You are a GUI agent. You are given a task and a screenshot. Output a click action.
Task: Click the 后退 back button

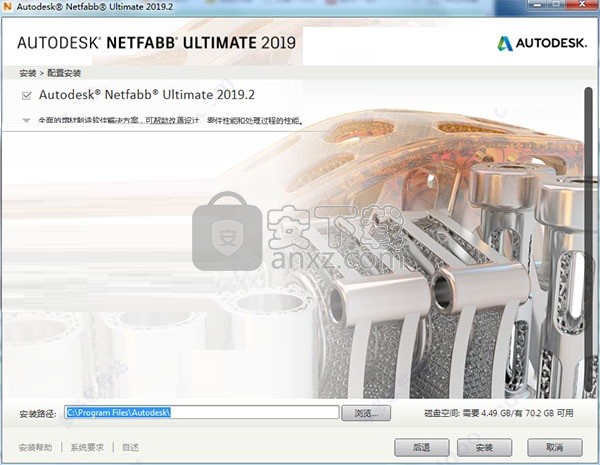click(x=422, y=447)
